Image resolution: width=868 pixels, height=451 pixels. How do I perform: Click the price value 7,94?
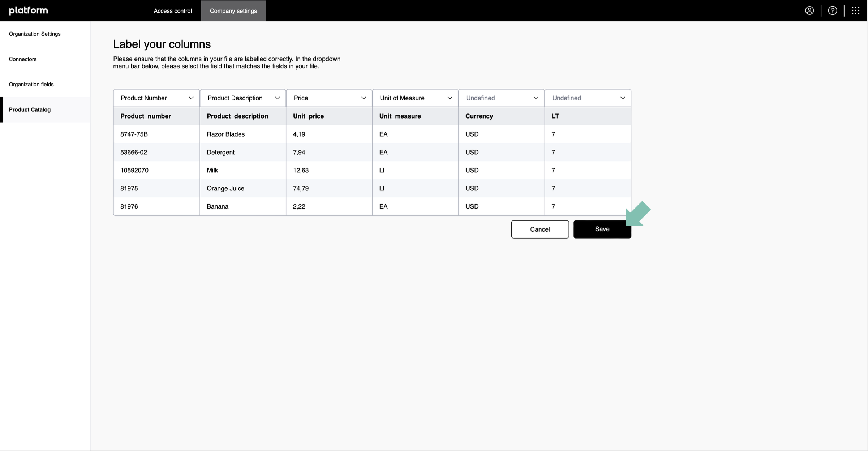(x=299, y=152)
